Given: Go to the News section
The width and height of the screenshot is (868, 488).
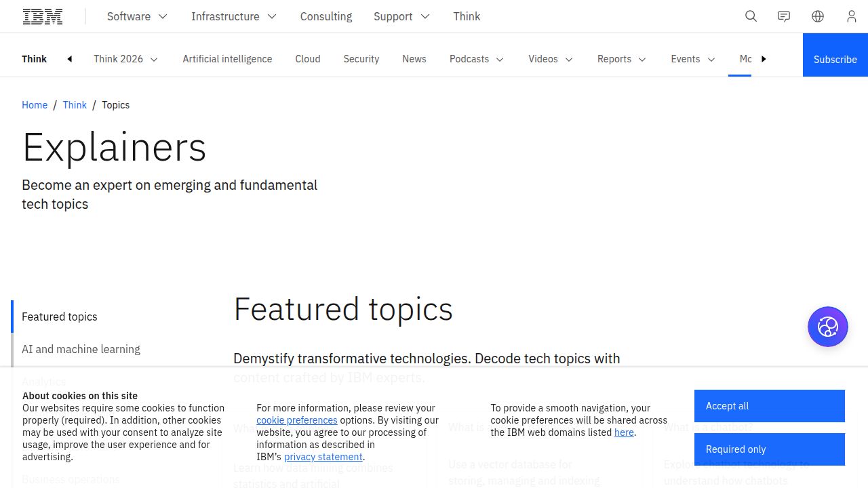Looking at the screenshot, I should (414, 59).
